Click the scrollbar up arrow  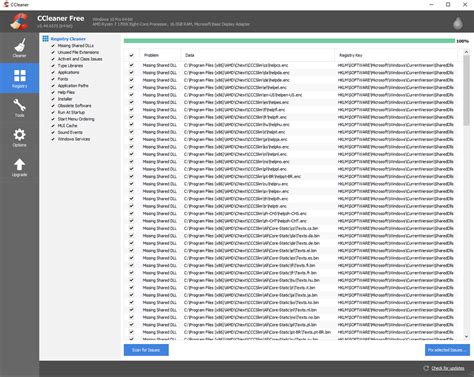tap(466, 52)
